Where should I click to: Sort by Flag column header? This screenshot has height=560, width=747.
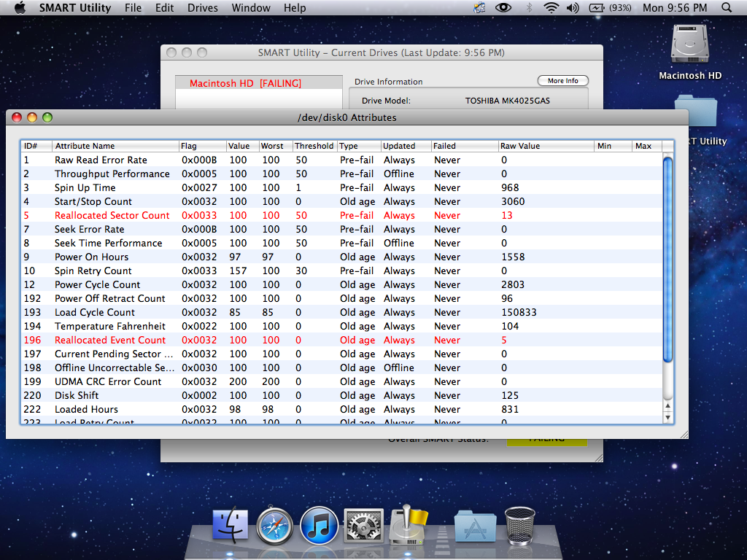click(202, 146)
